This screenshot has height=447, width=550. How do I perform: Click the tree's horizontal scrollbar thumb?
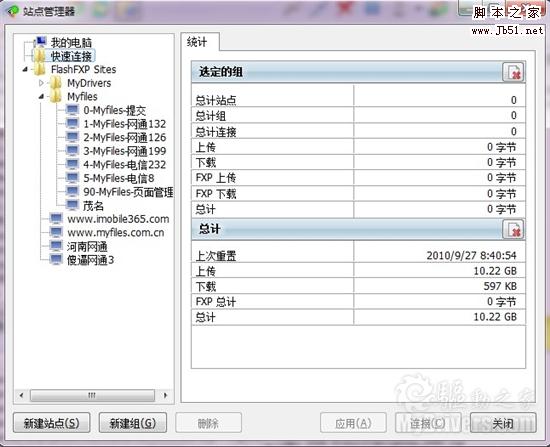[x=92, y=395]
